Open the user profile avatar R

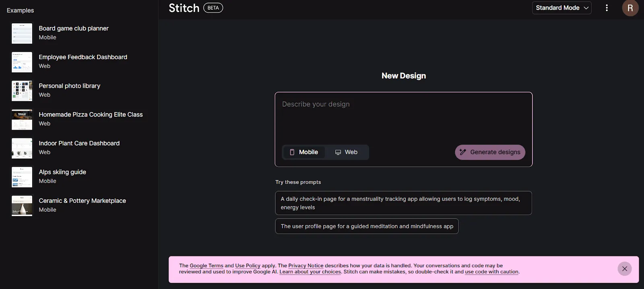coord(630,8)
